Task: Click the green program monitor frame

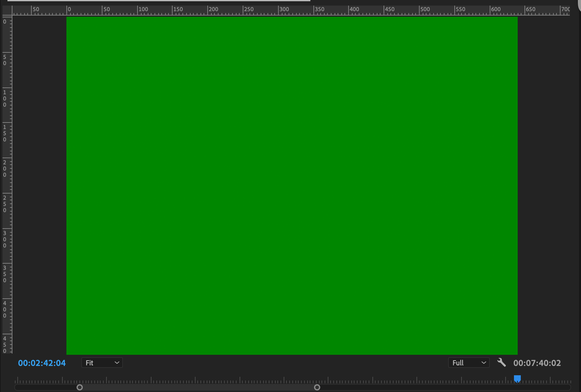Action: pyautogui.click(x=292, y=185)
